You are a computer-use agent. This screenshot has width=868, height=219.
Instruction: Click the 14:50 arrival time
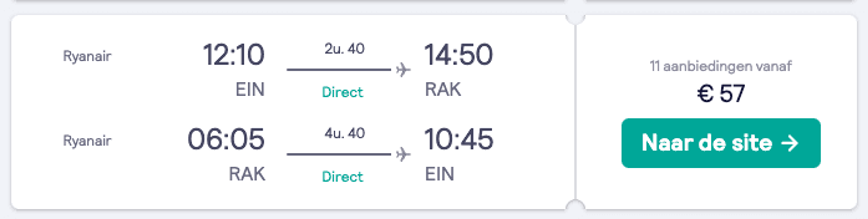click(x=459, y=54)
